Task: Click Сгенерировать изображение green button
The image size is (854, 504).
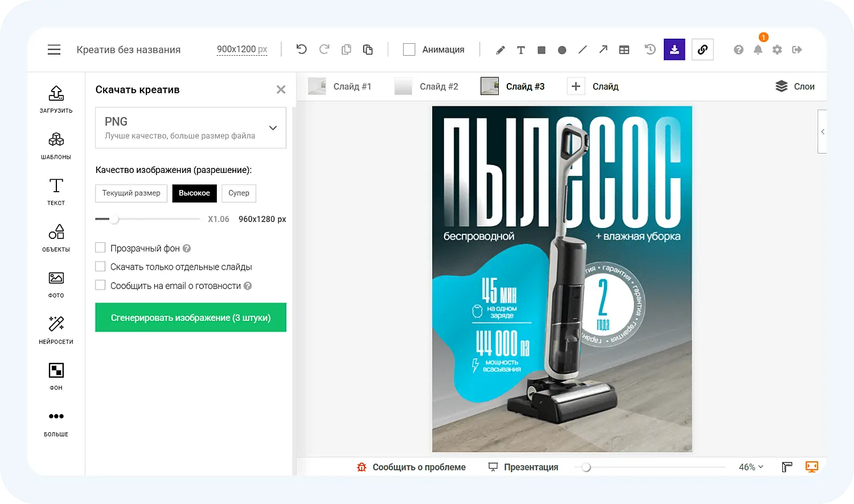Action: click(190, 317)
